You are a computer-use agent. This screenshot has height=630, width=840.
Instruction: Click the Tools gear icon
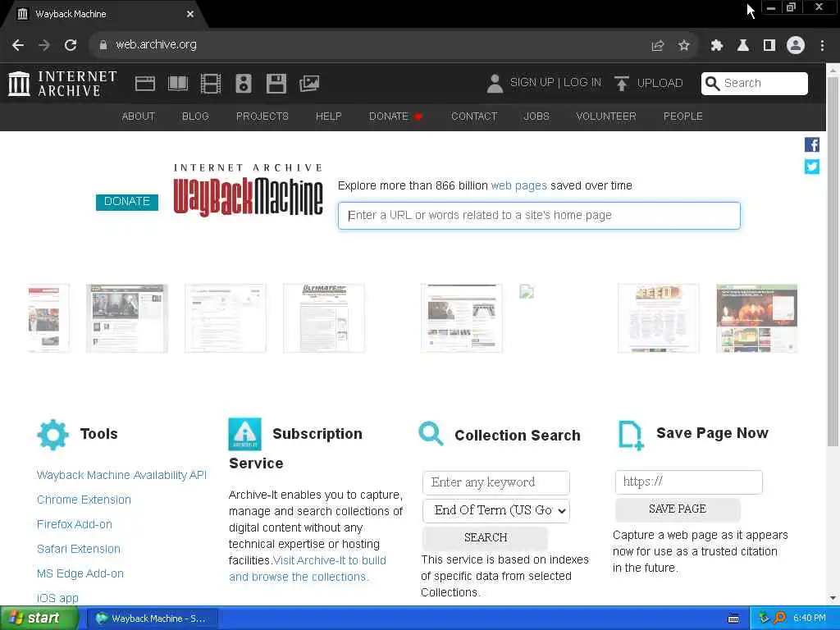click(52, 435)
